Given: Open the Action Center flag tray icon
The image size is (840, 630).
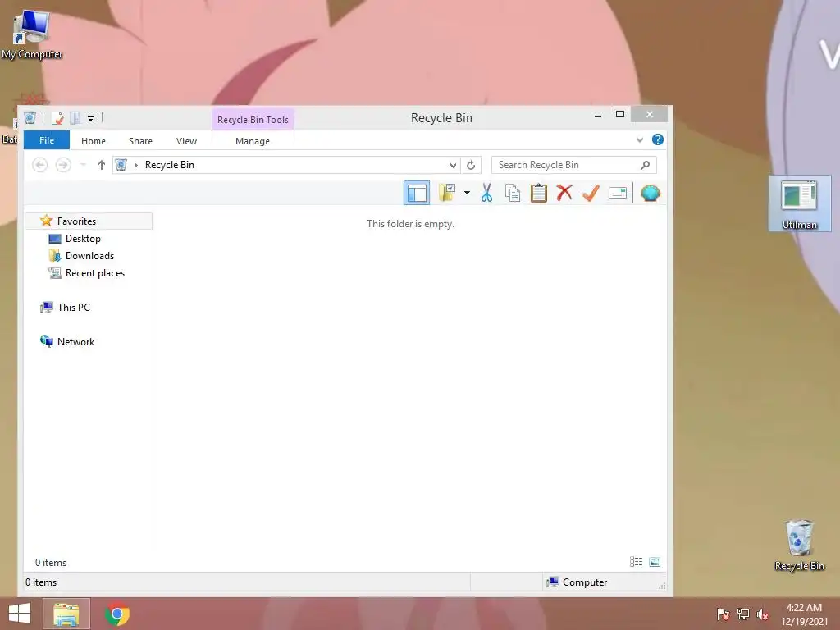Looking at the screenshot, I should coord(723,614).
